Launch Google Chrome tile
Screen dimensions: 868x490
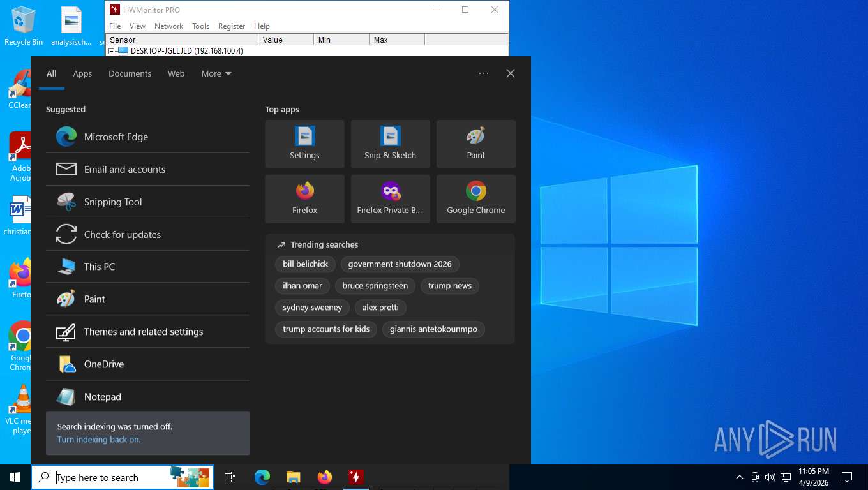(475, 199)
